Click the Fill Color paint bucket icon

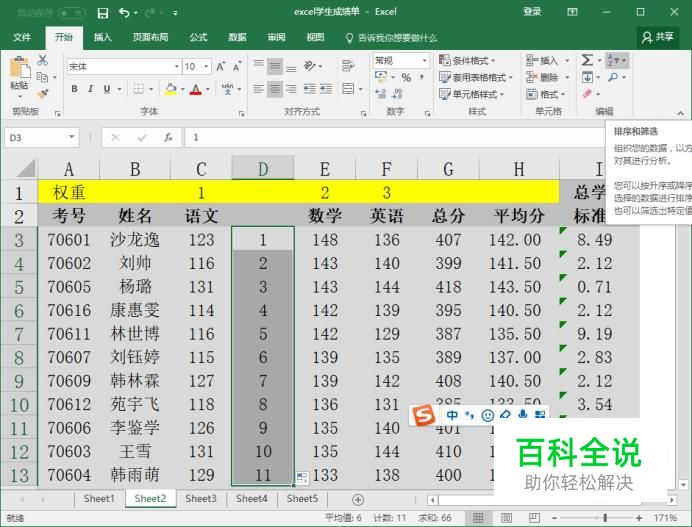coord(170,89)
